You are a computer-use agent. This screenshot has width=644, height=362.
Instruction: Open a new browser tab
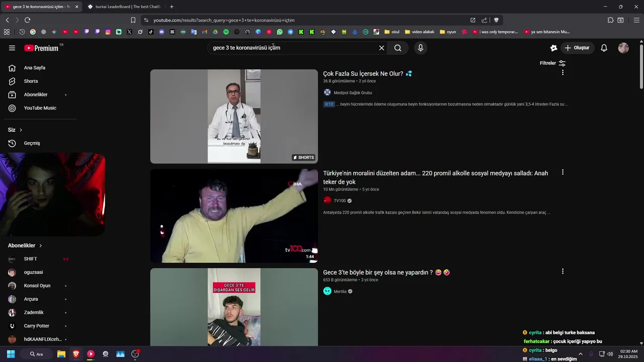172,7
